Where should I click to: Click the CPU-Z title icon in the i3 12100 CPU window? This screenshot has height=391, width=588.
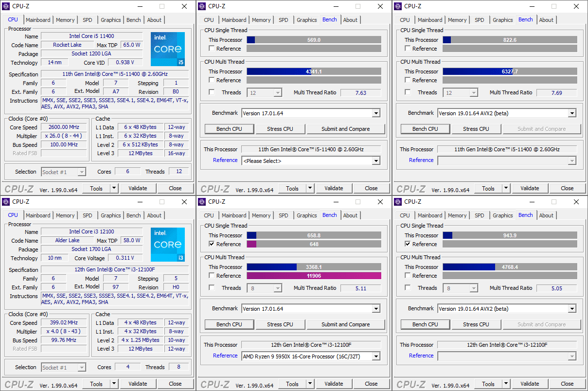click(x=6, y=202)
